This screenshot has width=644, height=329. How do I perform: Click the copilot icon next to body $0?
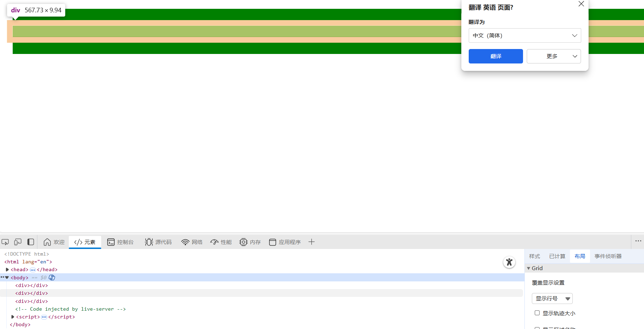pyautogui.click(x=52, y=278)
